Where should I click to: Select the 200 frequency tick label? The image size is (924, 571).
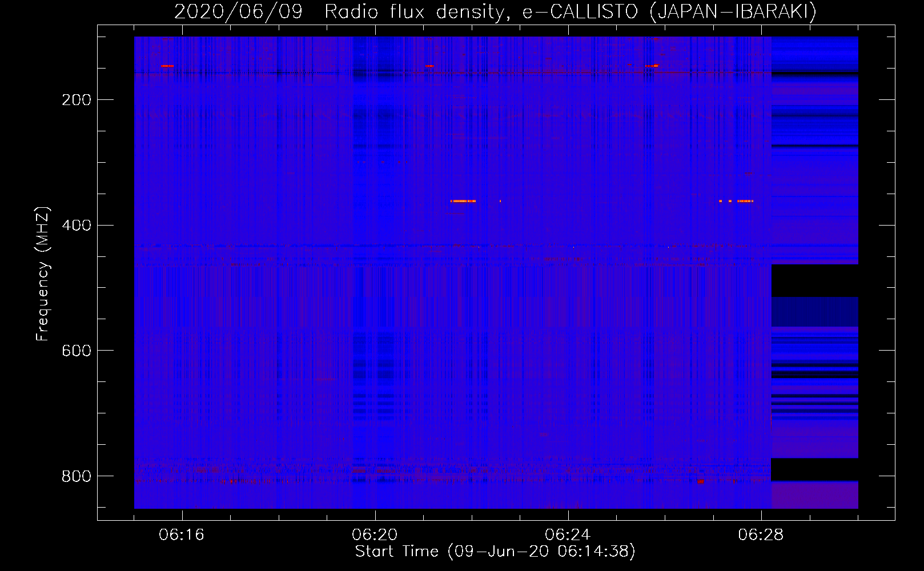tap(77, 100)
